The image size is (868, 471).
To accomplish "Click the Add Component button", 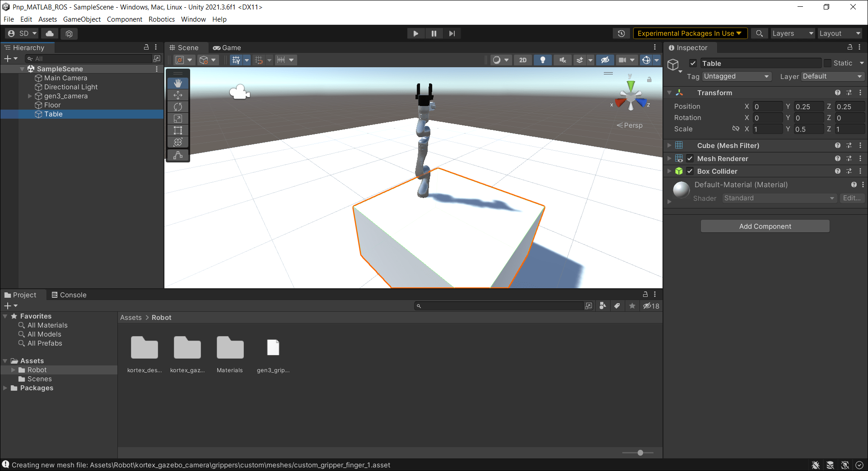I will [765, 226].
